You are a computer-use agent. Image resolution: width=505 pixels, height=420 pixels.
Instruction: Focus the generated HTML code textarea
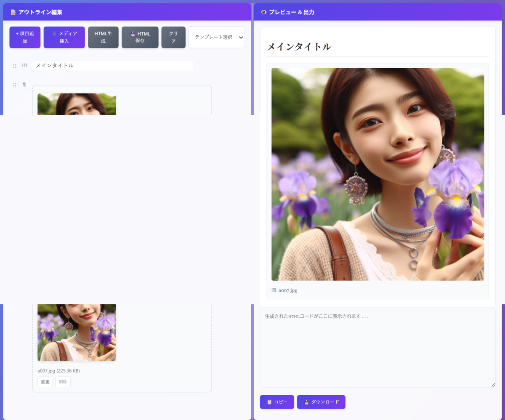click(x=377, y=348)
